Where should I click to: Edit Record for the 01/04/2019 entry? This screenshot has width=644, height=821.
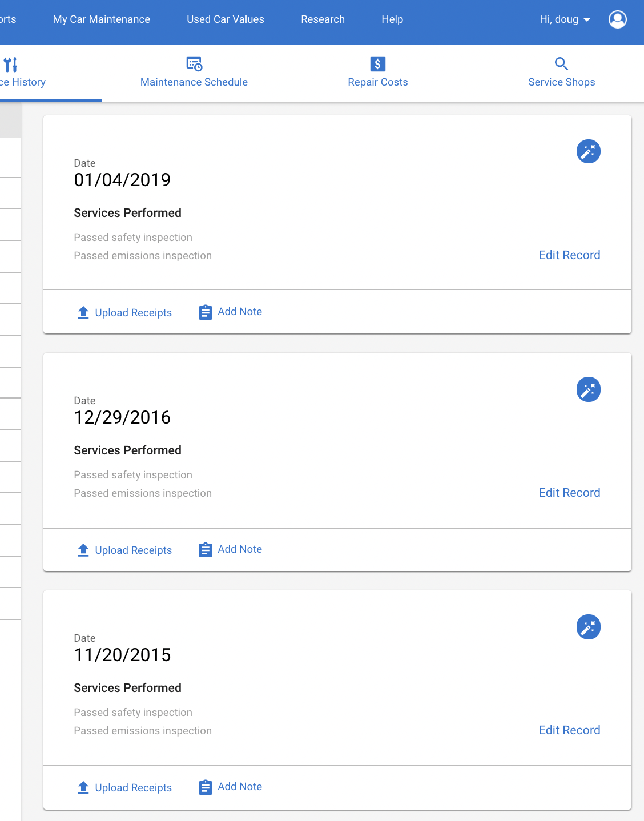point(569,255)
